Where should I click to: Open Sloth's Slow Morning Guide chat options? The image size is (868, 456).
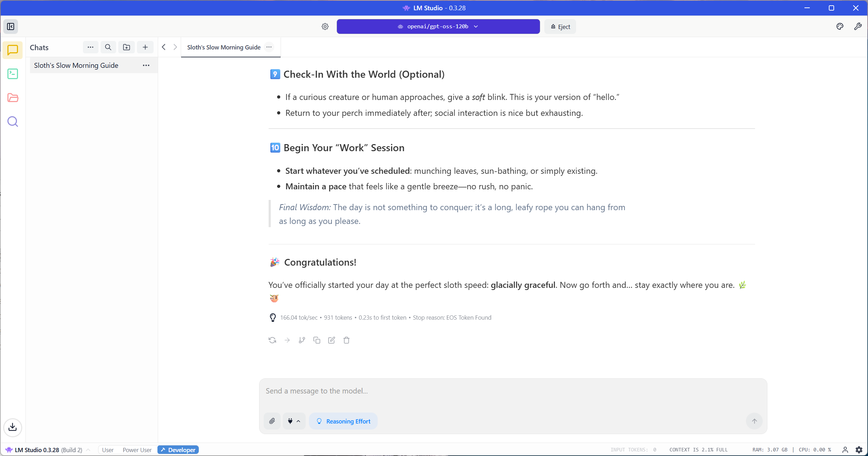[146, 65]
